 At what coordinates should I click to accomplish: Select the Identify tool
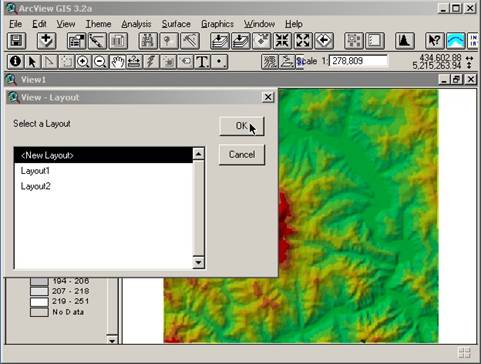pos(15,62)
